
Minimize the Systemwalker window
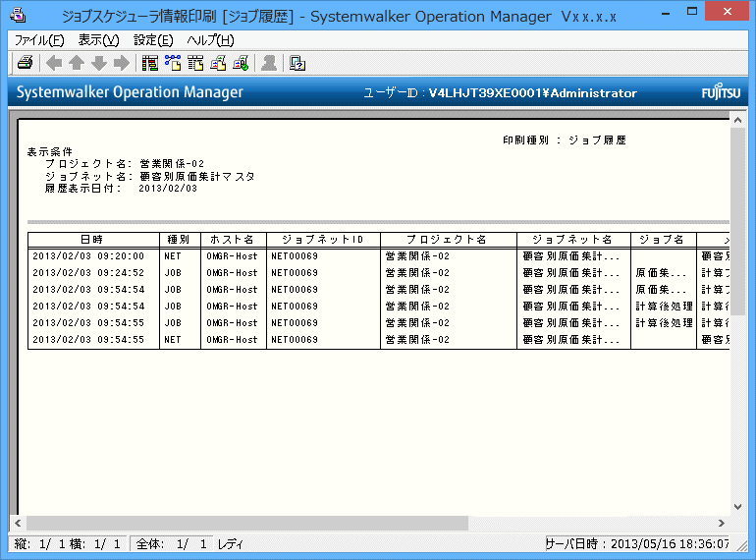pos(666,13)
